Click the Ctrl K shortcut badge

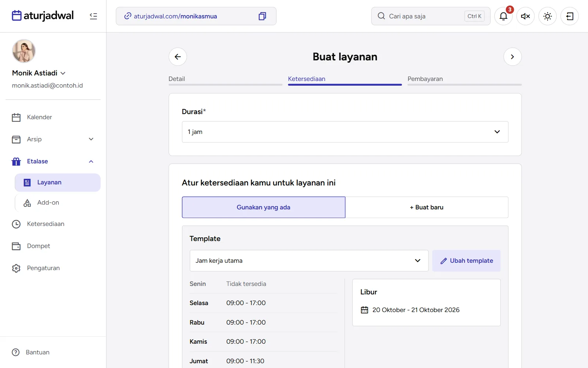click(x=474, y=16)
